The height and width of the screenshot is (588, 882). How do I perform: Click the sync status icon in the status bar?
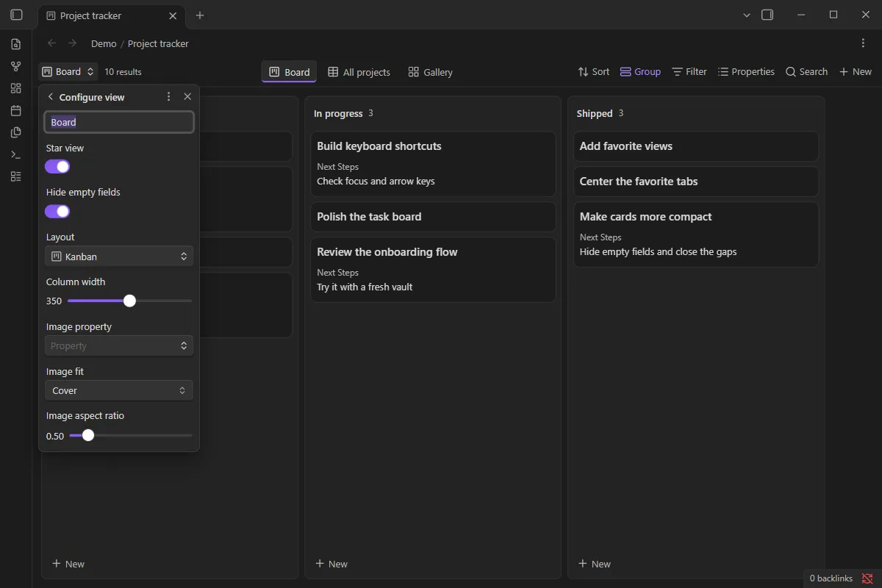(x=867, y=578)
